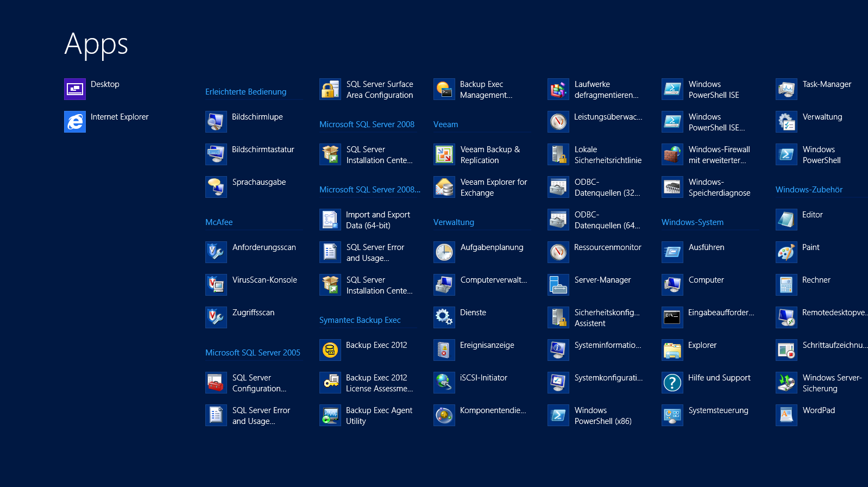Open Task-Manager icon
The height and width of the screenshot is (487, 868).
coord(787,89)
